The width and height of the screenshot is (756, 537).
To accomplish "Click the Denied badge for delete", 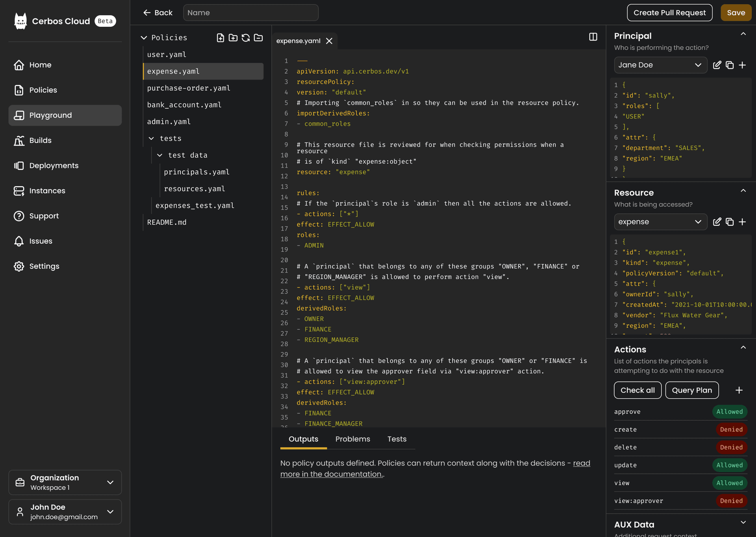I will [x=731, y=447].
